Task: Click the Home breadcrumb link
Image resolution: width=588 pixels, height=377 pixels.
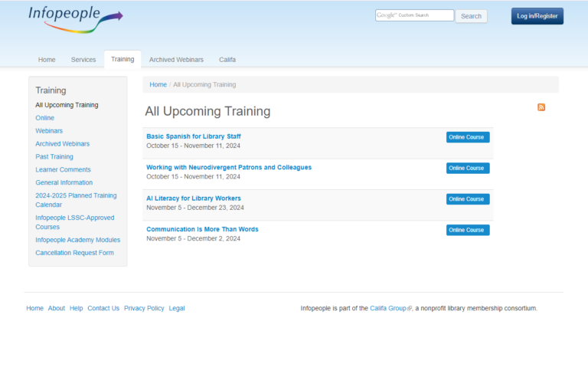Action: tap(158, 84)
